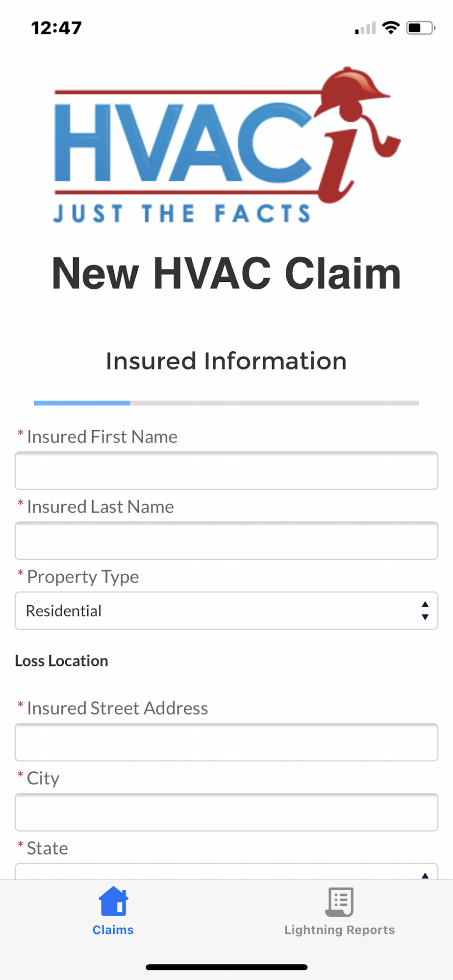Tap the cellular signal bars
Screen dimensions: 453x980
coord(365,28)
